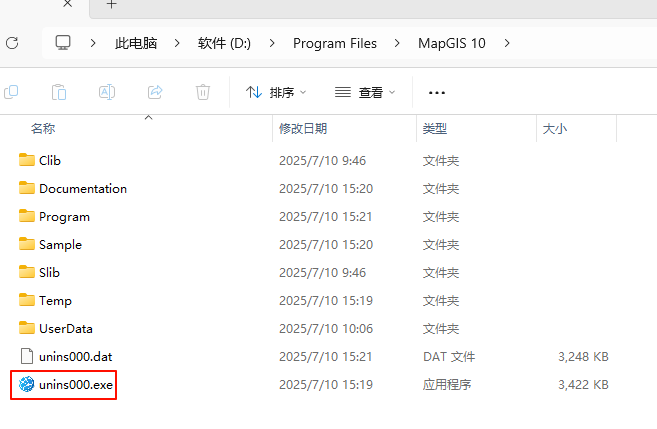Open the 排序 sort dropdown
The width and height of the screenshot is (657, 429).
click(276, 92)
